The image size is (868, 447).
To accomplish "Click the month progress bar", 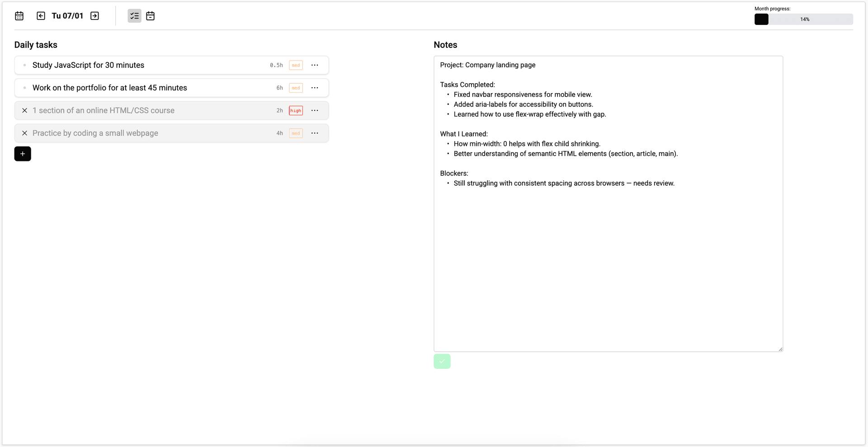I will [x=805, y=19].
